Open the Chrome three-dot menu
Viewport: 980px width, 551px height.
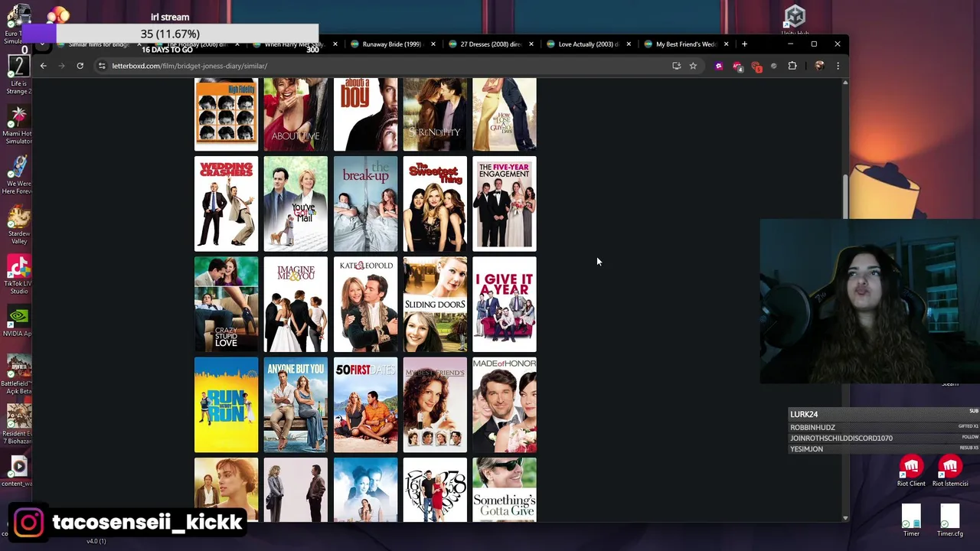pos(838,66)
